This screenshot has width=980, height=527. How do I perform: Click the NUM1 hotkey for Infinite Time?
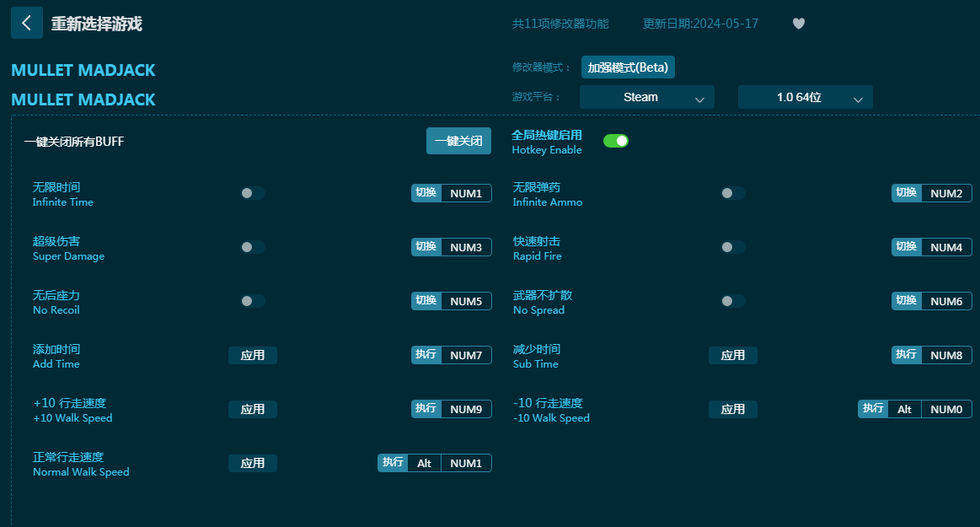(x=466, y=193)
